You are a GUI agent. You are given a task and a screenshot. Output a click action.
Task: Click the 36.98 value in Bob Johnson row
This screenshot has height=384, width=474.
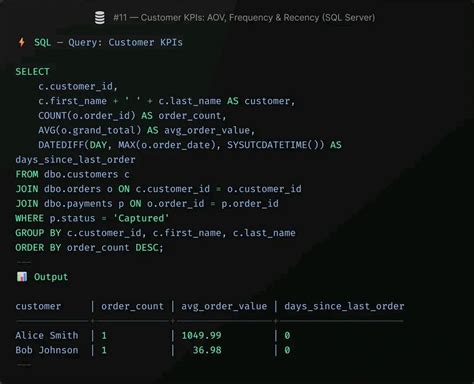click(x=207, y=350)
